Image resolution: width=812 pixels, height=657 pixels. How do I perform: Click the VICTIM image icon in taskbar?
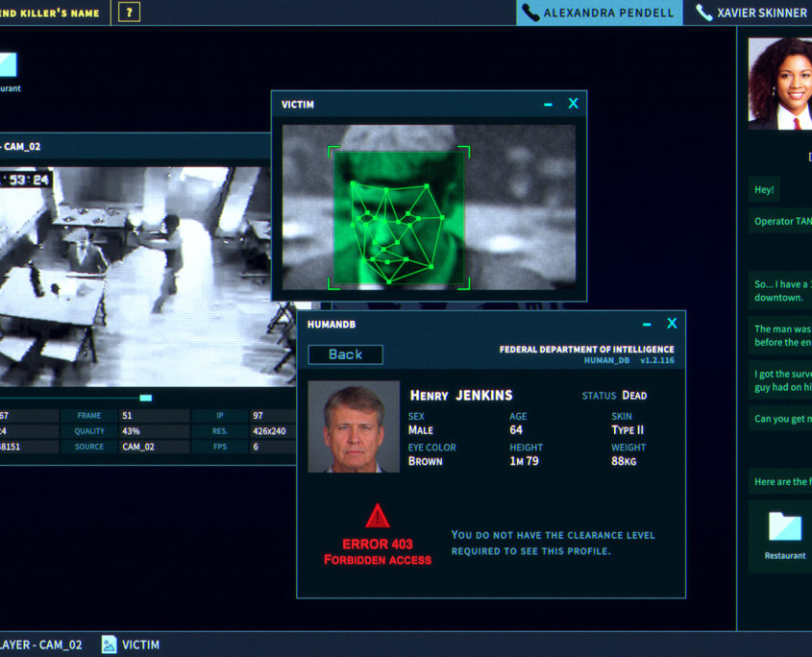click(x=110, y=645)
